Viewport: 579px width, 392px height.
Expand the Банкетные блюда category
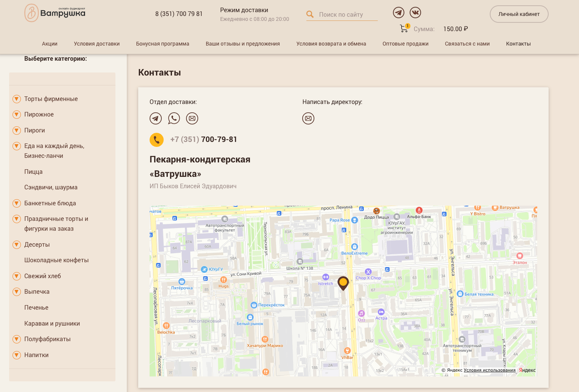[17, 203]
